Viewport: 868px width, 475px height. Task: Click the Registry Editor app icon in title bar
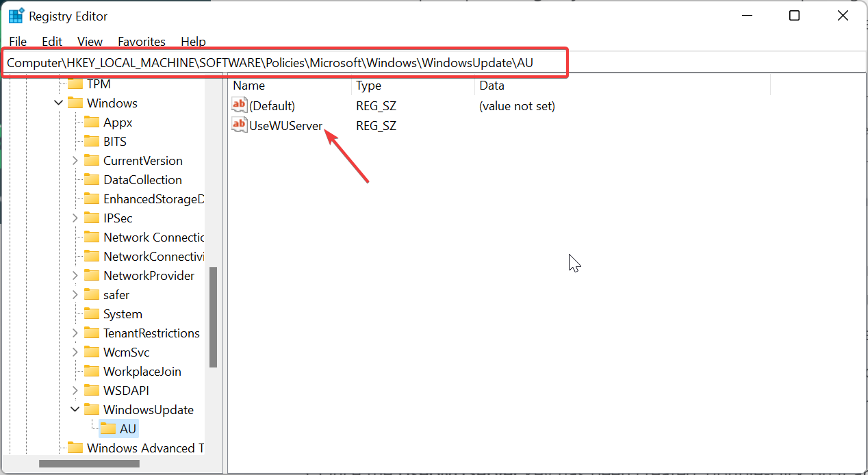(16, 16)
